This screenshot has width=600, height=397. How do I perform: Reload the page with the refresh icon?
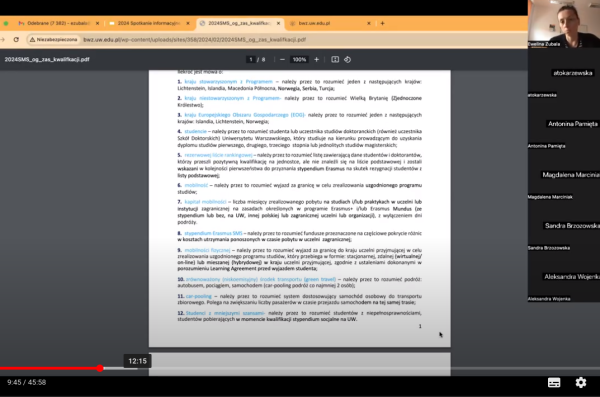[x=16, y=39]
